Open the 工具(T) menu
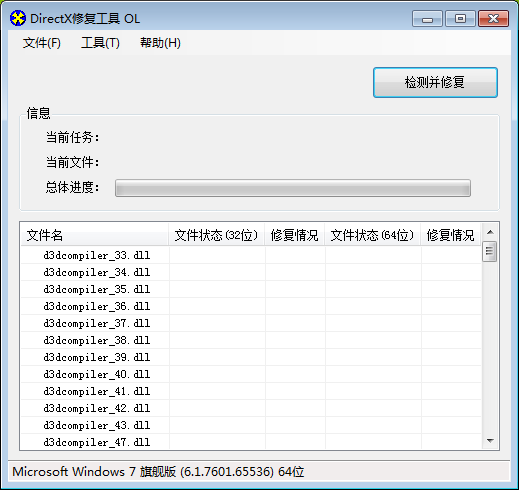519x490 pixels. tap(100, 43)
